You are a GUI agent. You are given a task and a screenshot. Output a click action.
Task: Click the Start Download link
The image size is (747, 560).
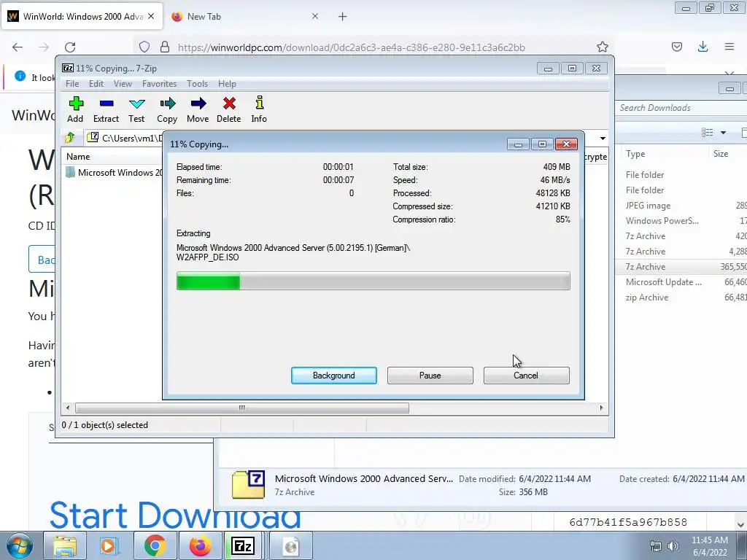(x=175, y=516)
